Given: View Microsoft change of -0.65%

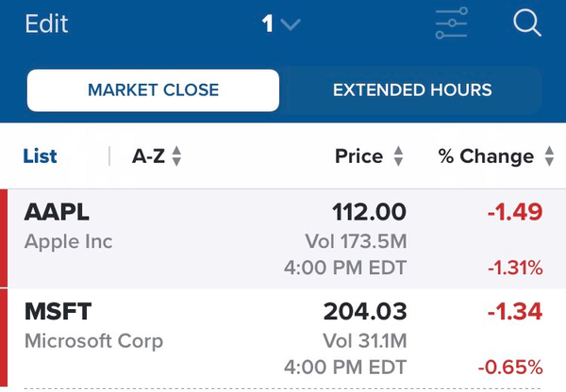Looking at the screenshot, I should 510,367.
